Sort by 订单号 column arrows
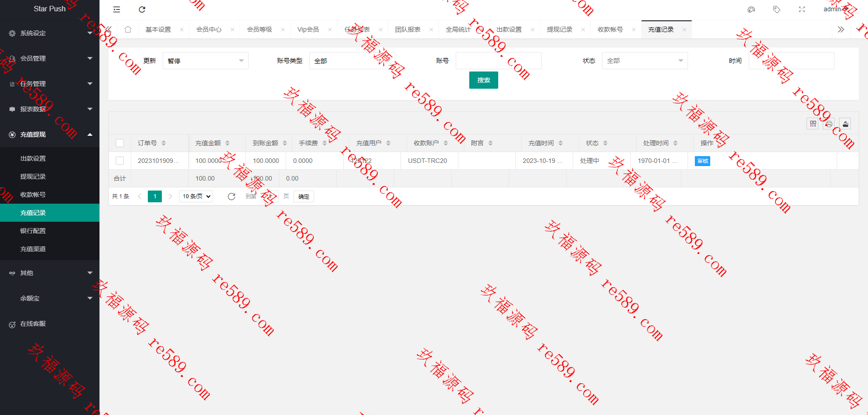Viewport: 868px width, 415px height. 164,143
